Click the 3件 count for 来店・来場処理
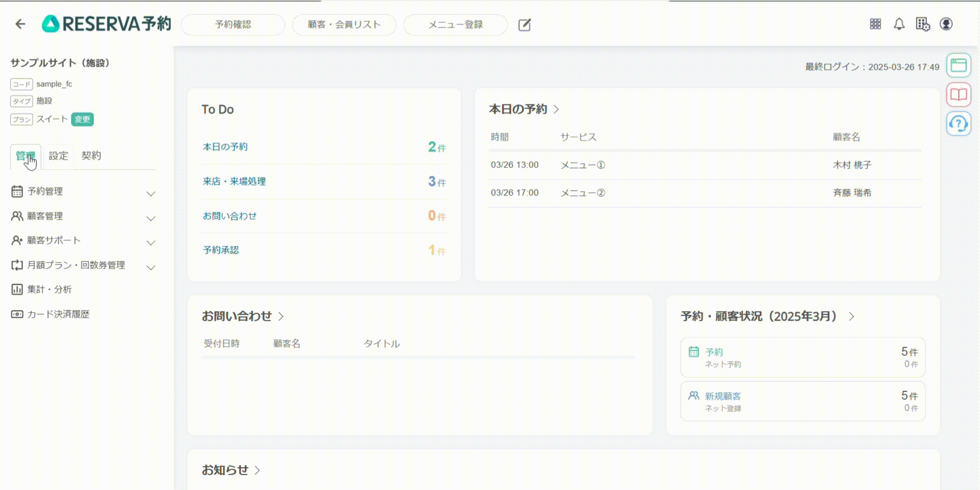 tap(437, 181)
